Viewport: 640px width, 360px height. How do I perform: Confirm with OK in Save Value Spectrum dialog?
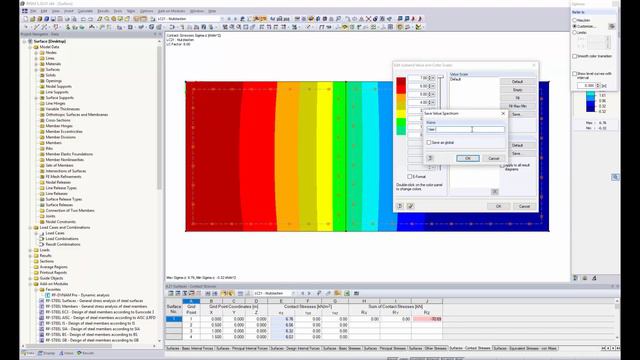(468, 158)
